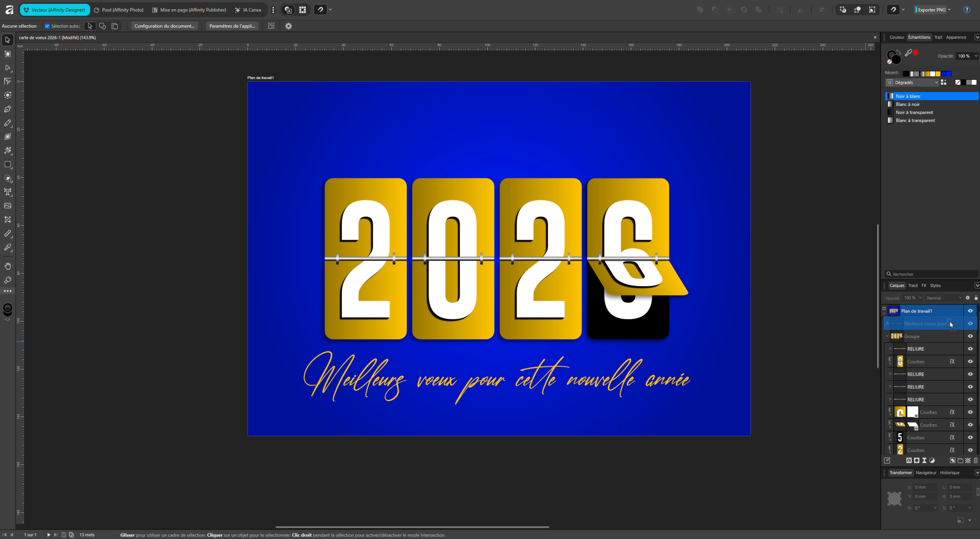This screenshot has height=539, width=980.
Task: Hide the Plan de travail1 layer
Action: (x=970, y=311)
